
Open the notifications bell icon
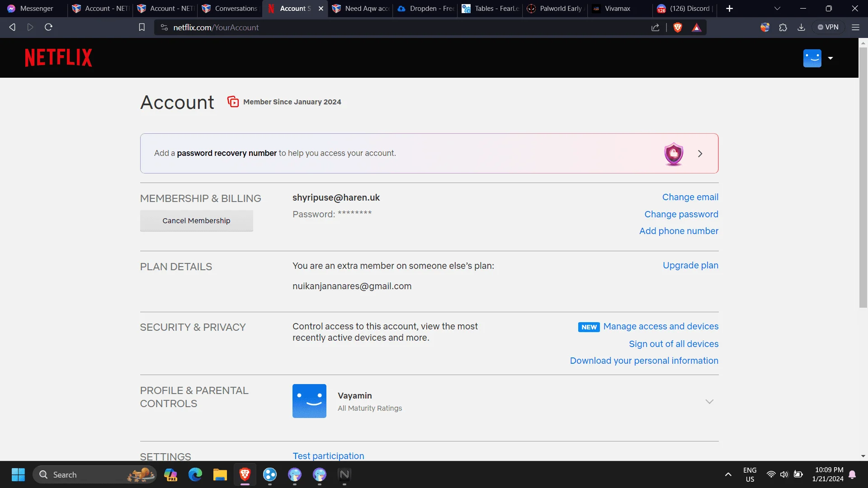tap(852, 474)
